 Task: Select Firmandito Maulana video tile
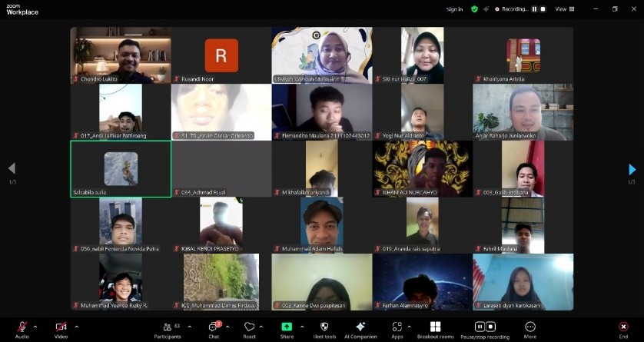322,112
